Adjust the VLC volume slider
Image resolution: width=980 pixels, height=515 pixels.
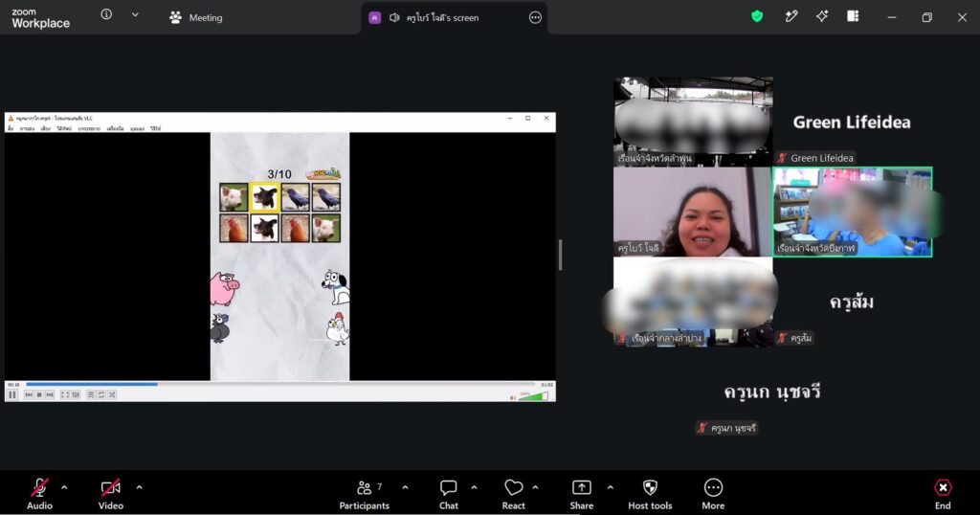click(534, 396)
